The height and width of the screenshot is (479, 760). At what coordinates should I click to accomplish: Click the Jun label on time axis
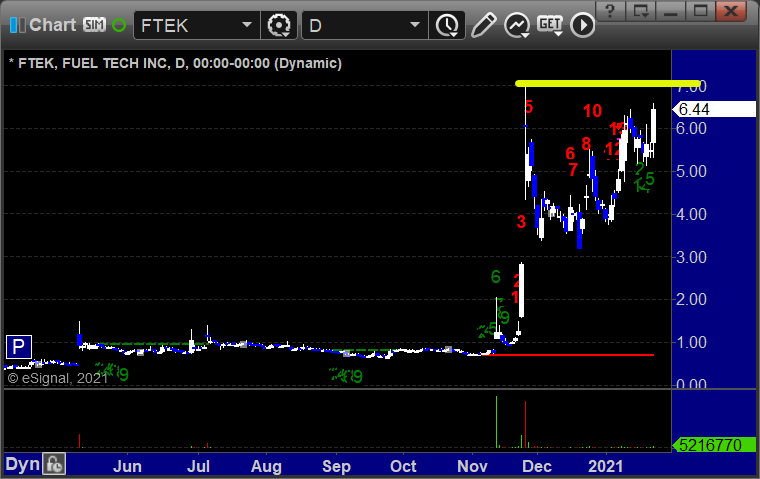tap(127, 466)
